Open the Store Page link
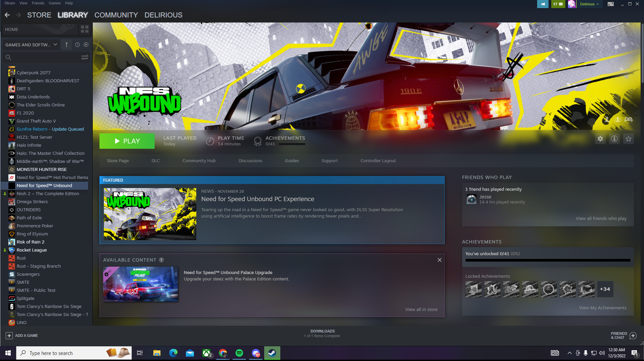644x361 pixels. [118, 161]
